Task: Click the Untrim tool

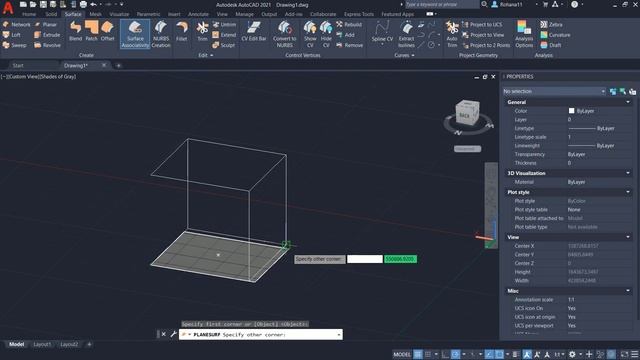Action: (x=224, y=24)
